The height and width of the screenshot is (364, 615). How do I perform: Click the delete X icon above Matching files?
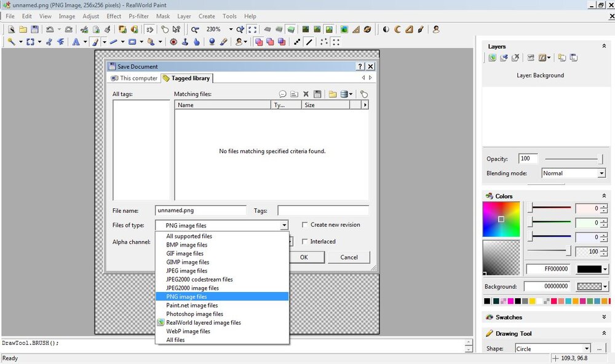point(306,94)
